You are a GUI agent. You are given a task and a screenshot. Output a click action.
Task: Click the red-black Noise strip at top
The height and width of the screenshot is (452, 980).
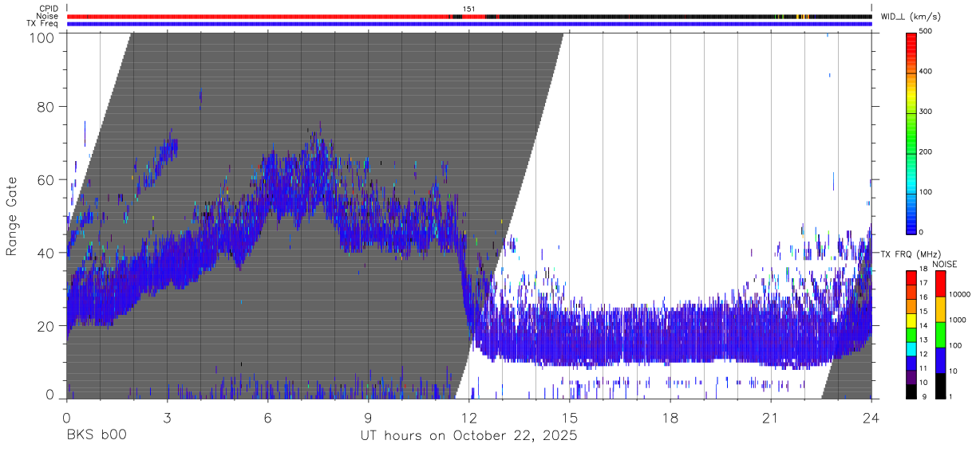pyautogui.click(x=468, y=16)
